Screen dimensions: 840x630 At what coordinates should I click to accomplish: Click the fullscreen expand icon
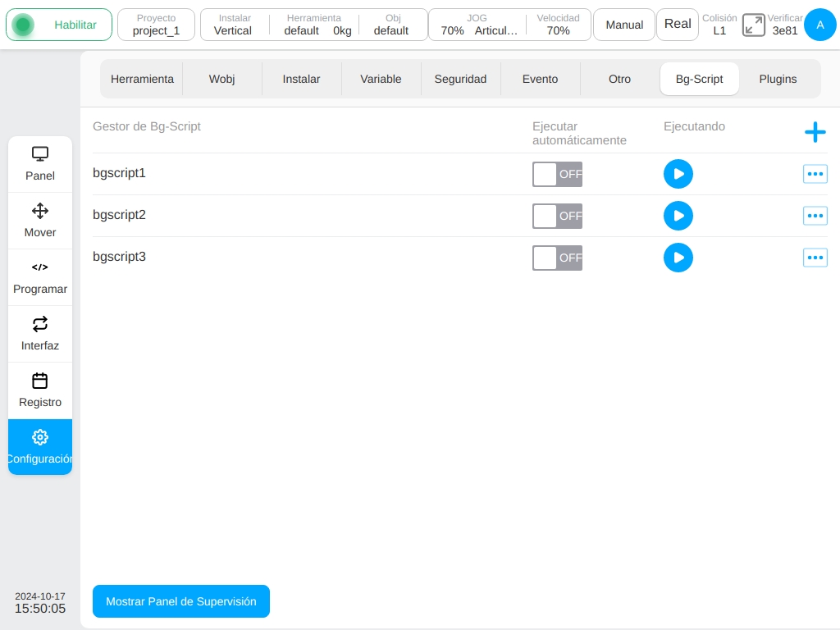tap(753, 25)
